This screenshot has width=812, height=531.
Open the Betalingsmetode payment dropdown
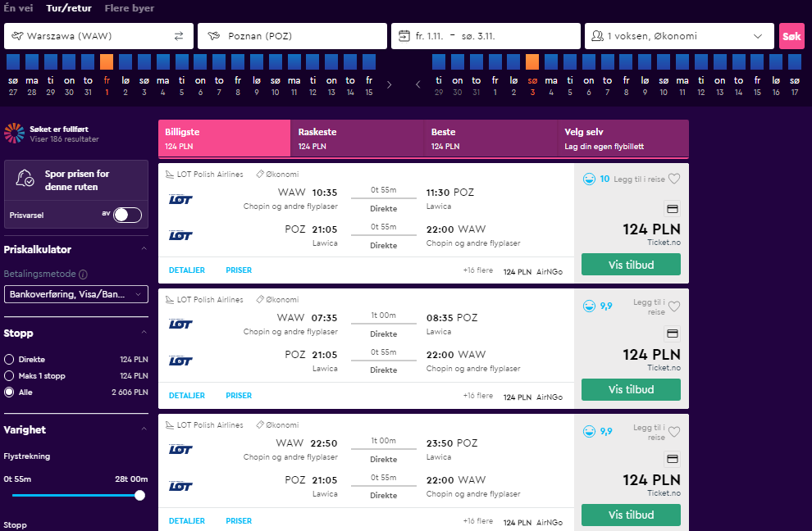coord(76,294)
